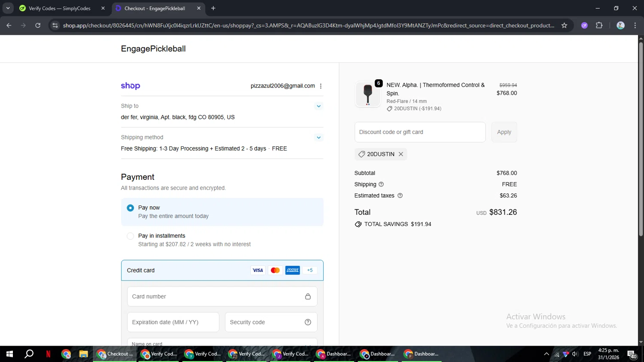The image size is (644, 362).
Task: Click the Security code field
Action: (271, 322)
